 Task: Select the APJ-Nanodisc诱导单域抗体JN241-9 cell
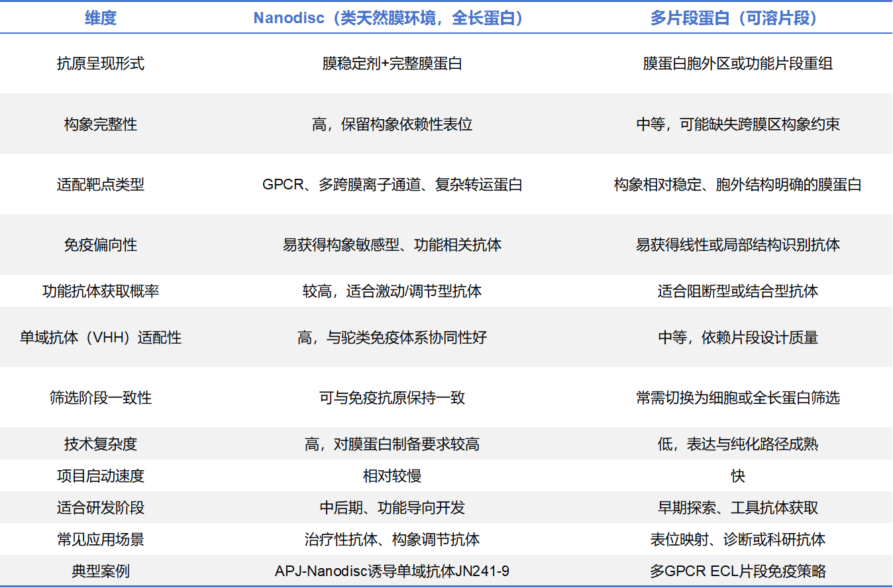392,571
